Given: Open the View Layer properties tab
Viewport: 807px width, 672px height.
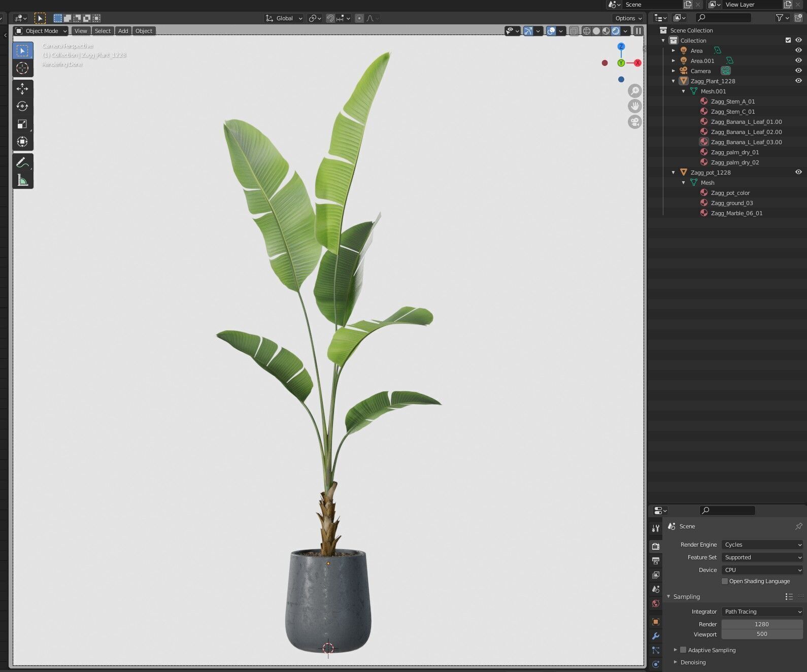Looking at the screenshot, I should tap(656, 575).
